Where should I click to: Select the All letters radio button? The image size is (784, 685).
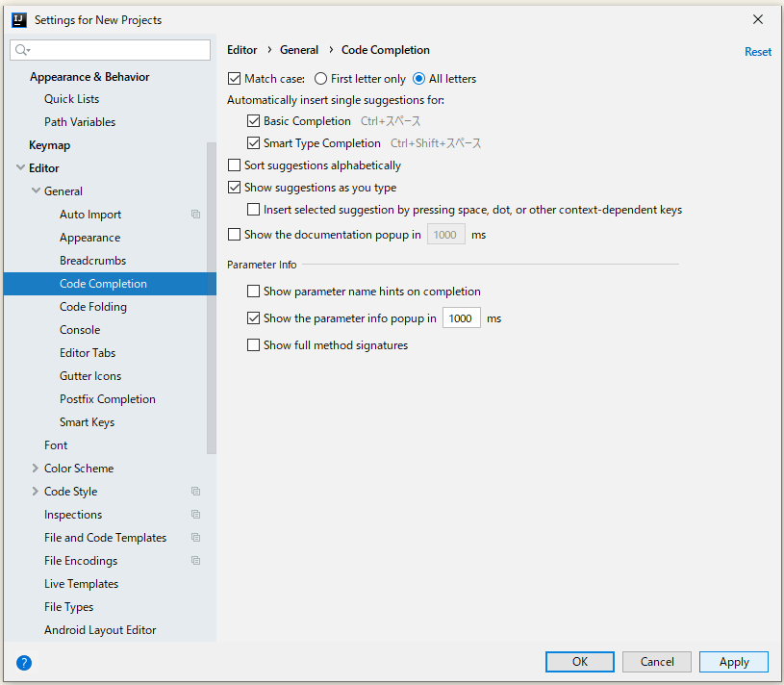tap(419, 79)
